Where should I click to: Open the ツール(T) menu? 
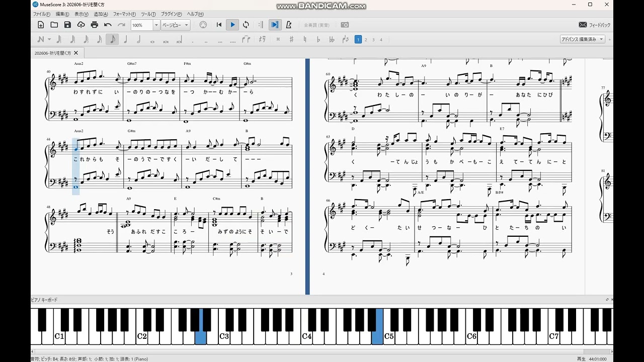(148, 14)
